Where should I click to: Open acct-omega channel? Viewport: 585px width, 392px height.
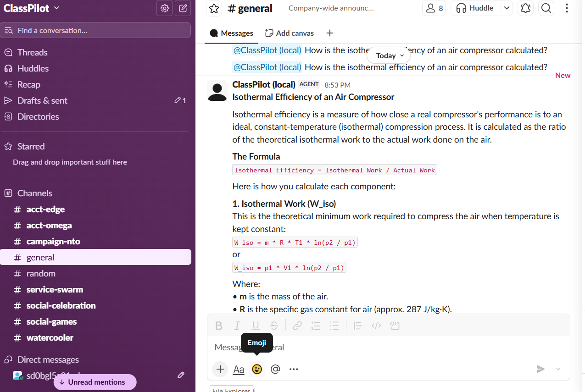(x=95, y=225)
